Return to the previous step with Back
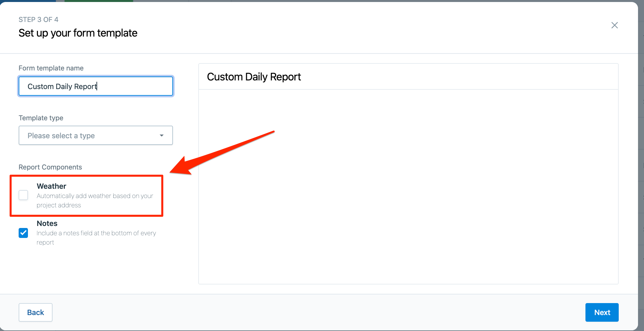Image resolution: width=644 pixels, height=331 pixels. point(35,312)
